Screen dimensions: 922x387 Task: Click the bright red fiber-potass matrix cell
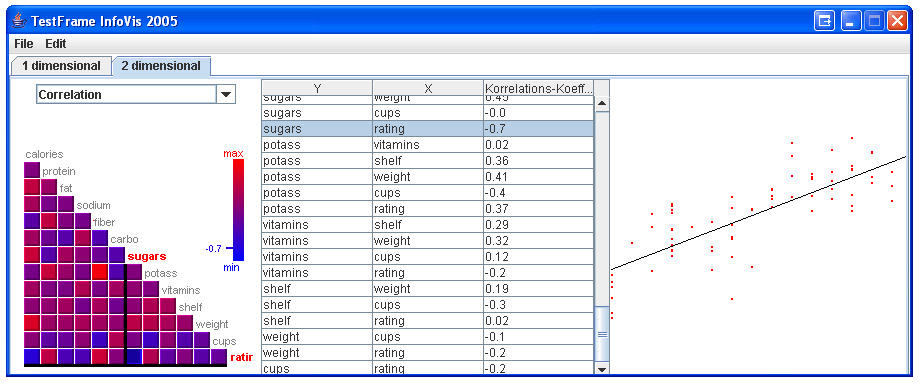point(99,271)
